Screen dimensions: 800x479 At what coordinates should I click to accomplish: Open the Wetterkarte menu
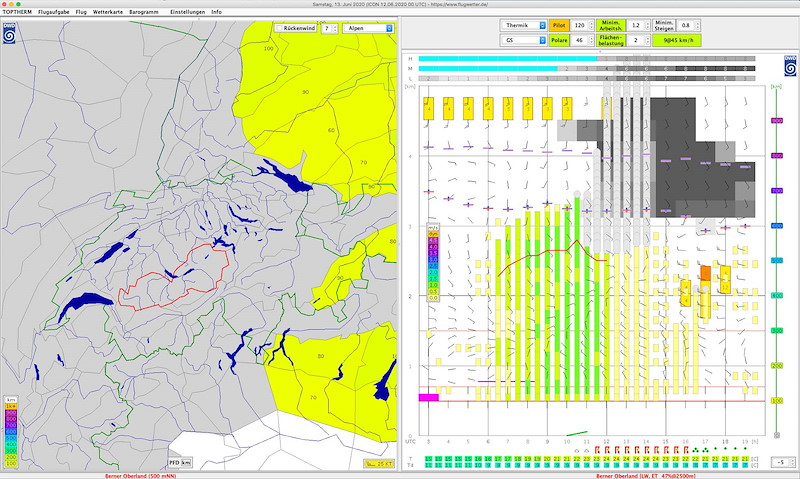pyautogui.click(x=108, y=12)
